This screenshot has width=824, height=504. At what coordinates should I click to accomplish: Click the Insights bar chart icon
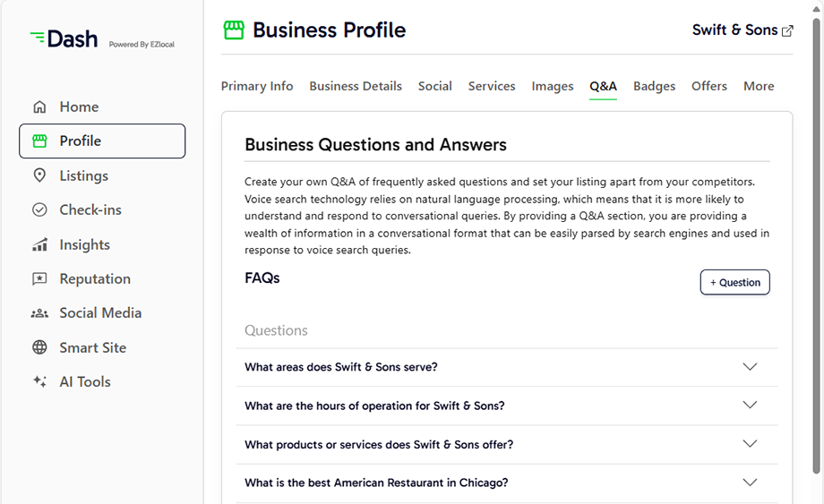39,244
